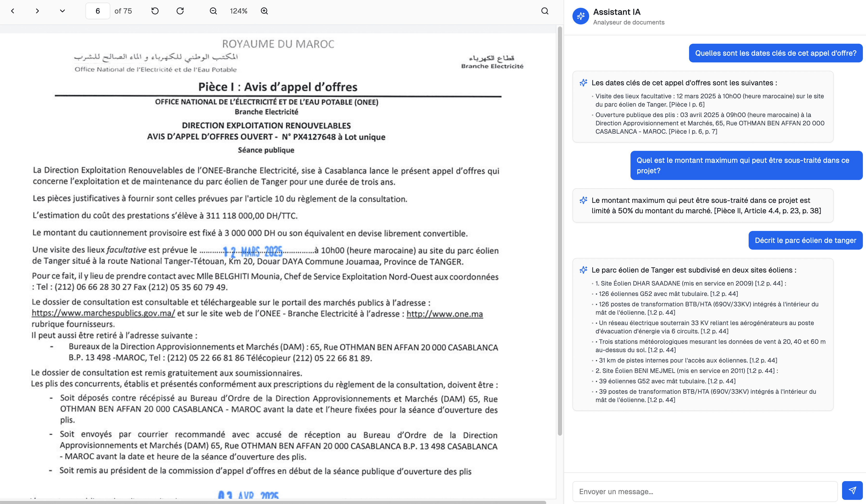Click the 'Séance publique' heading
Image resolution: width=866 pixels, height=504 pixels.
[266, 150]
